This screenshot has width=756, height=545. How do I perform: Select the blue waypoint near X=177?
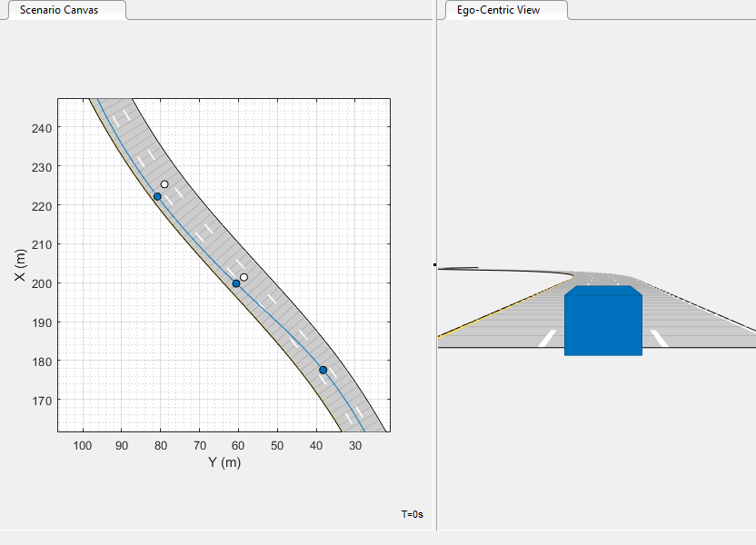(323, 370)
